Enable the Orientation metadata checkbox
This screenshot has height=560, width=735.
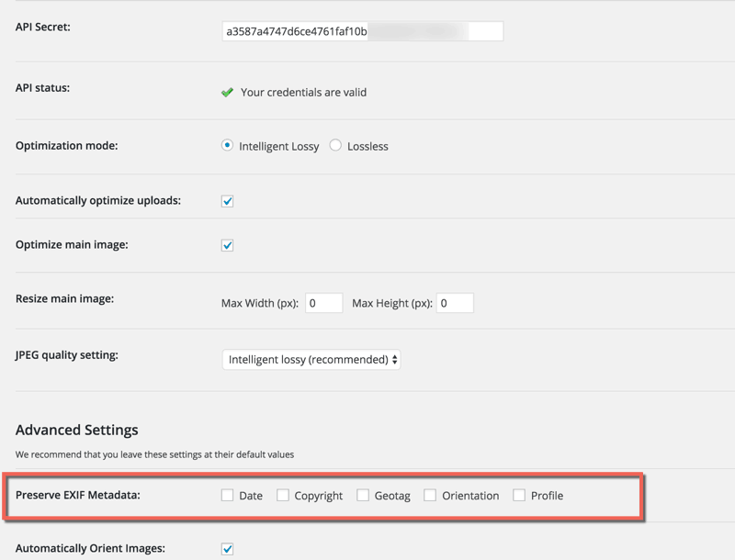[x=430, y=496]
